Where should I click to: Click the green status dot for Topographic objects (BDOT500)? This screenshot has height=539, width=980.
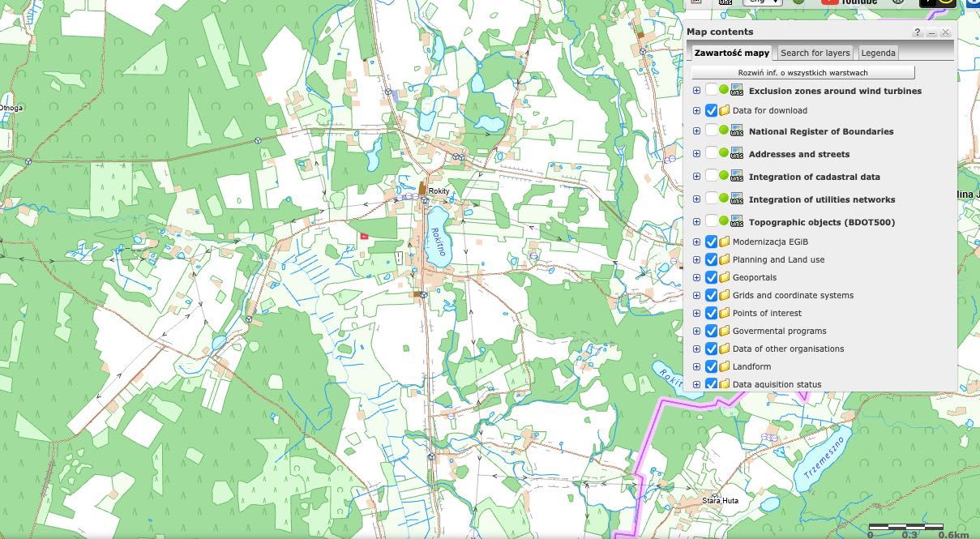[x=724, y=220]
